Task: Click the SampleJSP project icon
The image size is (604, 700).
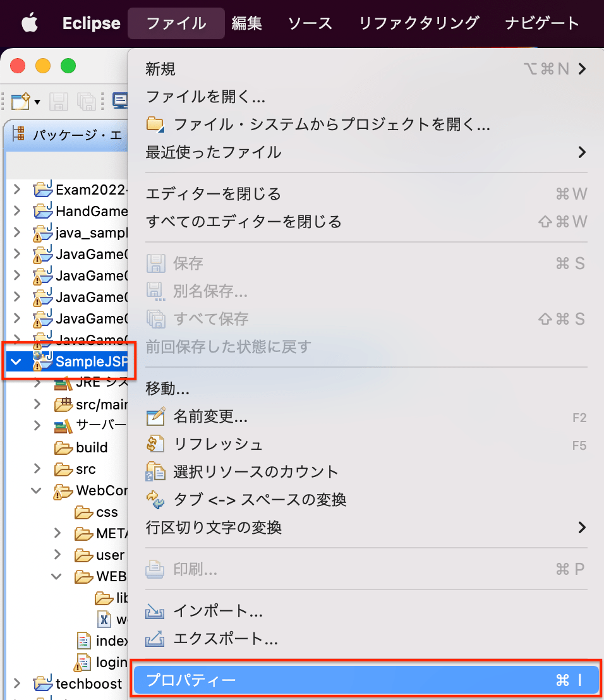Action: [x=43, y=361]
